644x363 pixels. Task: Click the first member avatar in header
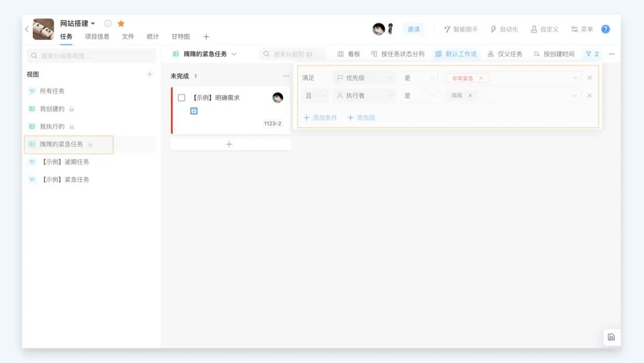(379, 29)
